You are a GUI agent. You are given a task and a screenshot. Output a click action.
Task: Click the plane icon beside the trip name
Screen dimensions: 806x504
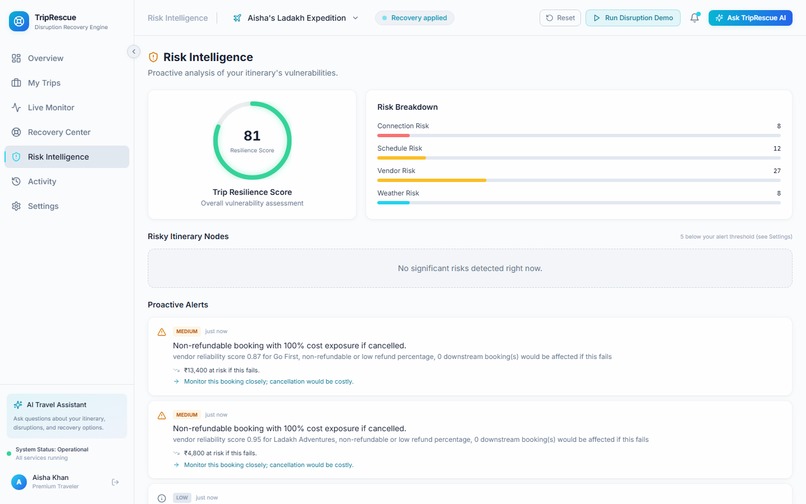click(x=237, y=18)
